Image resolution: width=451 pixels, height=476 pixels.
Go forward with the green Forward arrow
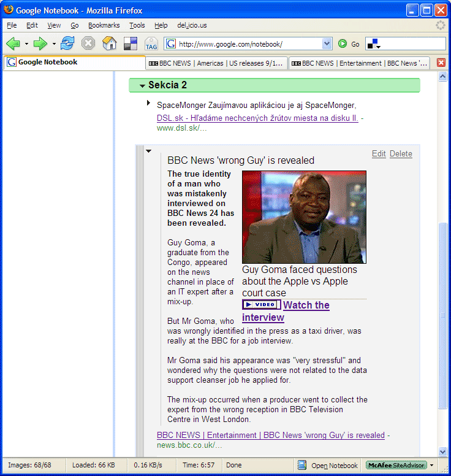[40, 44]
